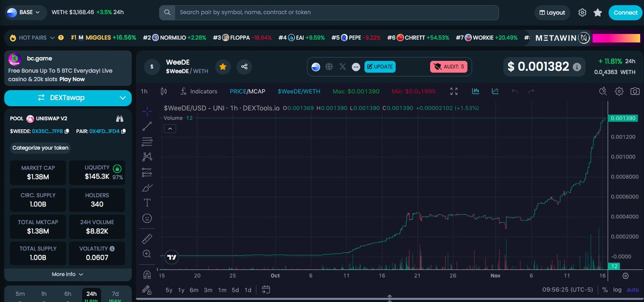Select the 24h stats tab

click(92, 294)
